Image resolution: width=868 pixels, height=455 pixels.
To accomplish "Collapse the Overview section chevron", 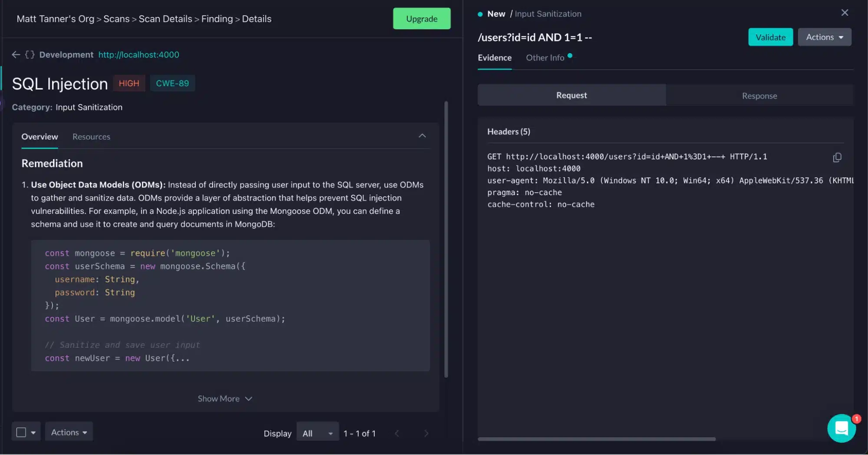I will (x=422, y=136).
